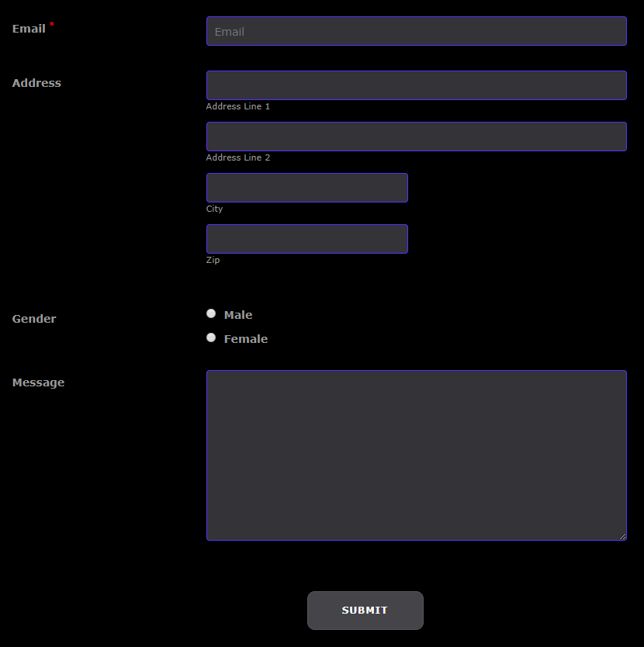The width and height of the screenshot is (644, 647).
Task: Click the Gender label text
Action: coord(34,319)
